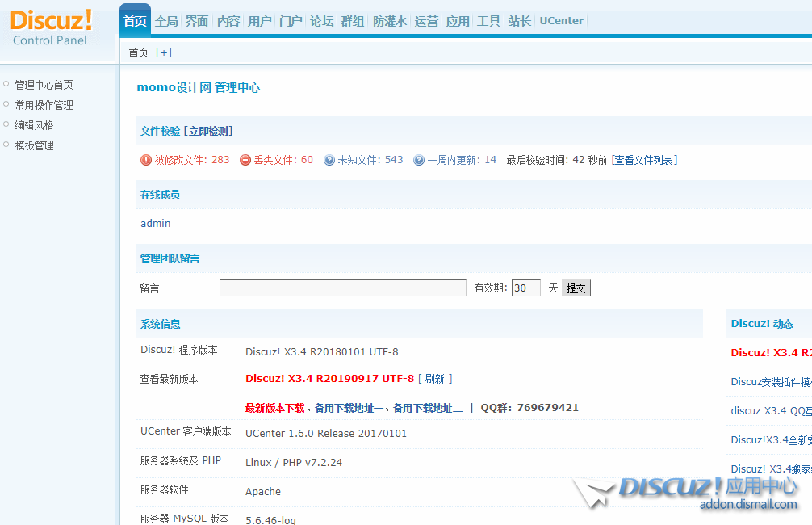Open the Discuz安装插件 news link
This screenshot has width=812, height=525.
point(771,382)
